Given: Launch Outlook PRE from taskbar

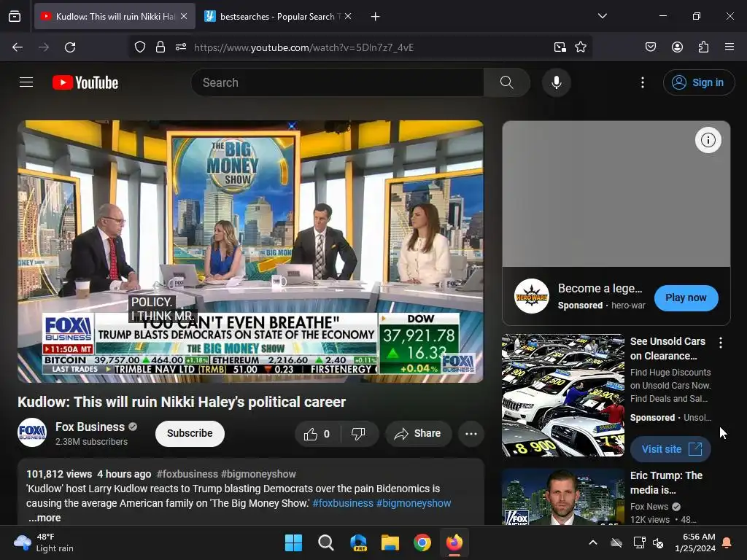Looking at the screenshot, I should [x=358, y=542].
